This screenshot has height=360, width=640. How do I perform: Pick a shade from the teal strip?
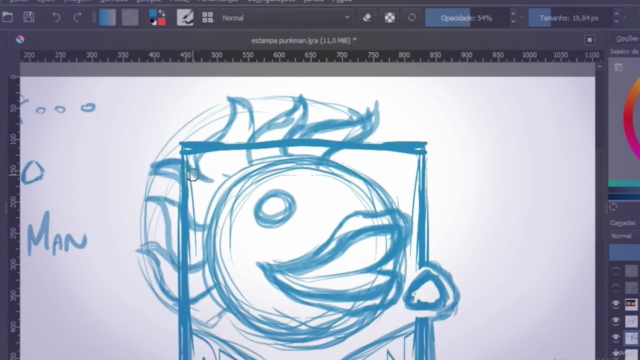624,184
